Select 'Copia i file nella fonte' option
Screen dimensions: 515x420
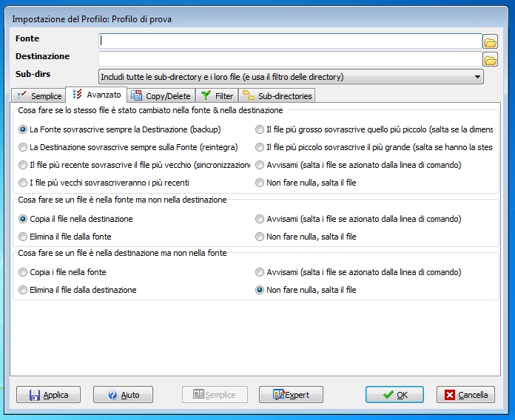(x=23, y=272)
